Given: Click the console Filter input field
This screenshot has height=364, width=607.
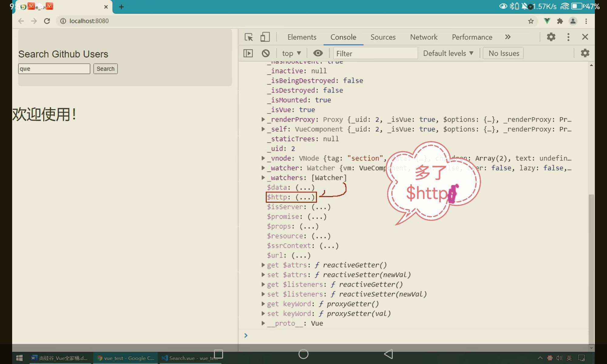Looking at the screenshot, I should pyautogui.click(x=375, y=53).
